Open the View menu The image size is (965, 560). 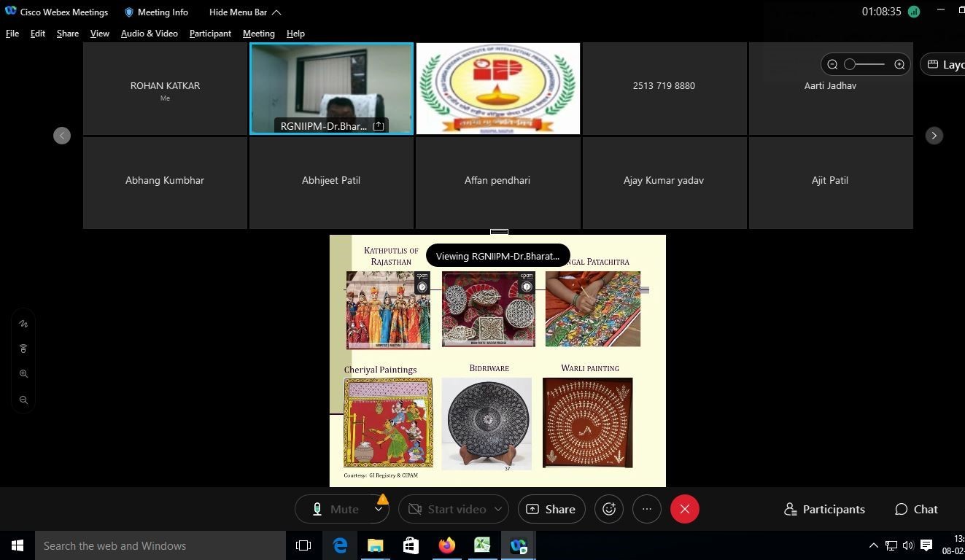coord(100,34)
